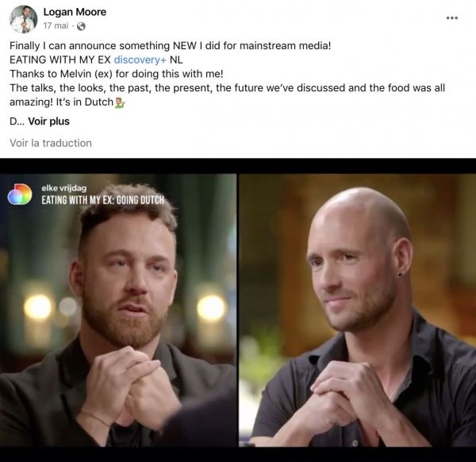Image resolution: width=476 pixels, height=462 pixels.
Task: Click the Logan Moore author name
Action: click(x=75, y=12)
